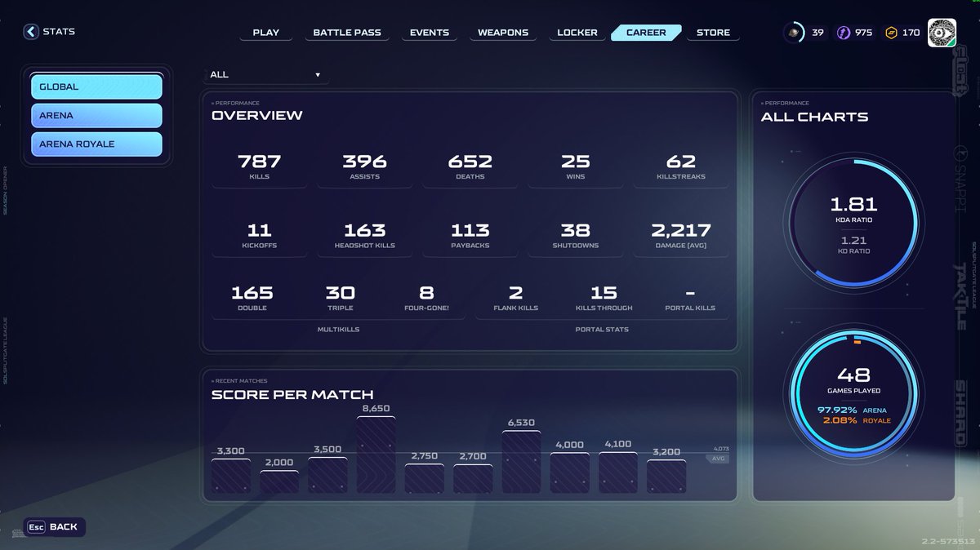Click the BACK button at bottom left

54,527
